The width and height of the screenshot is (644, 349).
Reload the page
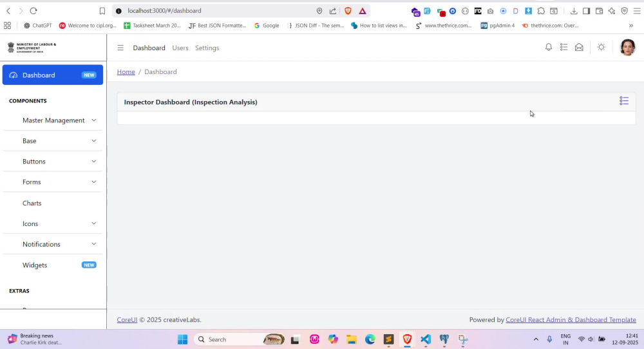point(33,11)
